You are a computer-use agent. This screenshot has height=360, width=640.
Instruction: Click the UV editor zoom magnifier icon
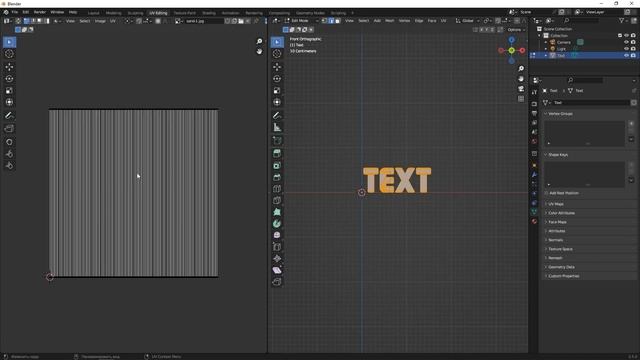[x=259, y=41]
